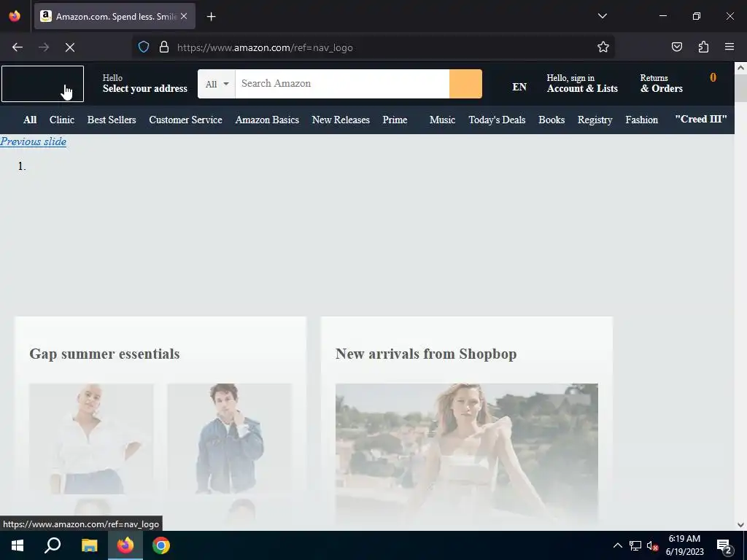Viewport: 747px width, 560px height.
Task: Click New arrivals from Shopbop heading
Action: pos(426,354)
